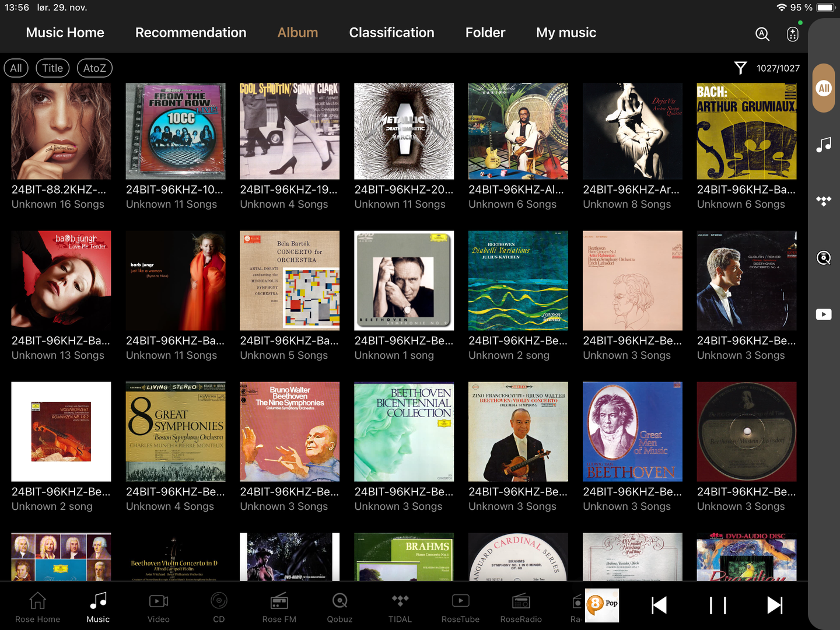The height and width of the screenshot is (630, 840).
Task: Open RoseTube in the bottom bar
Action: 460,607
